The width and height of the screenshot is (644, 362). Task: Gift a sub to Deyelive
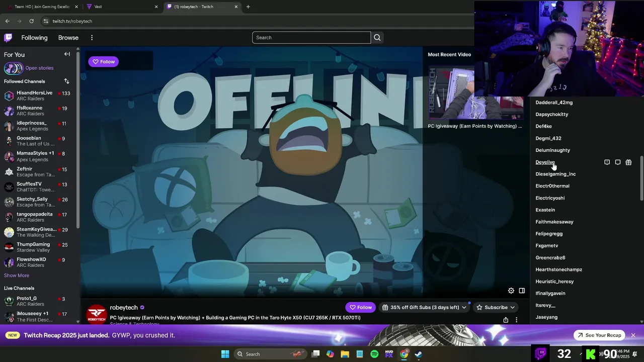point(628,162)
